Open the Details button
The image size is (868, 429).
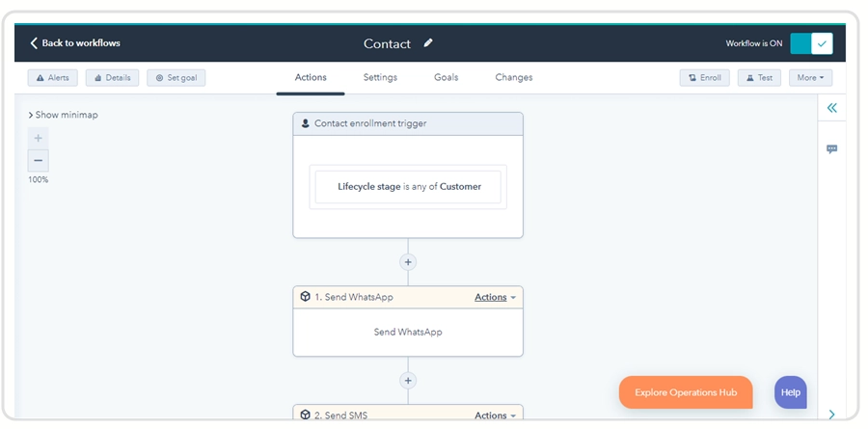(x=113, y=77)
